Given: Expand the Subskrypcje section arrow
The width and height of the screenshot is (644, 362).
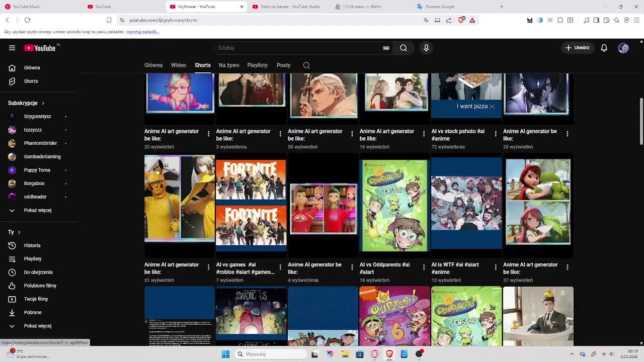Looking at the screenshot, I should tap(43, 103).
